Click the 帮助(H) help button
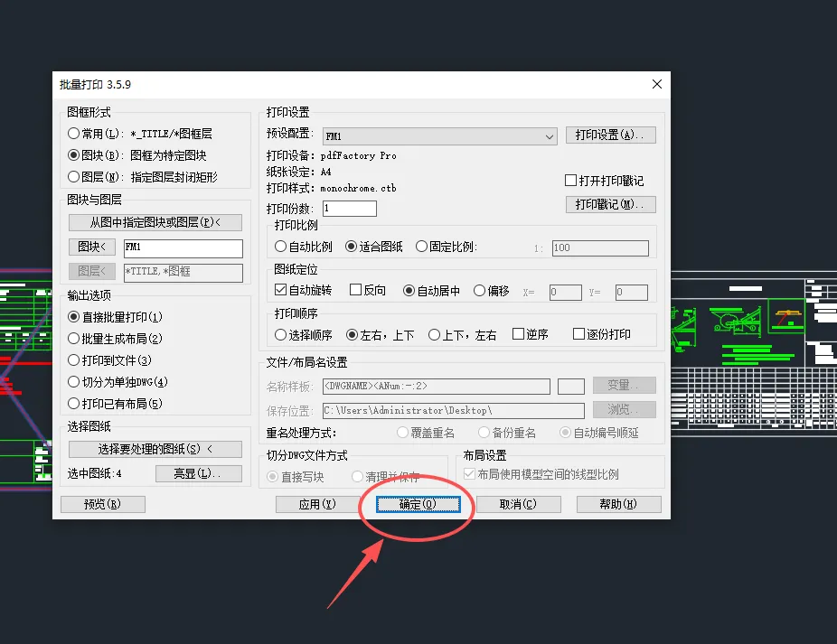The width and height of the screenshot is (837, 644). point(618,504)
